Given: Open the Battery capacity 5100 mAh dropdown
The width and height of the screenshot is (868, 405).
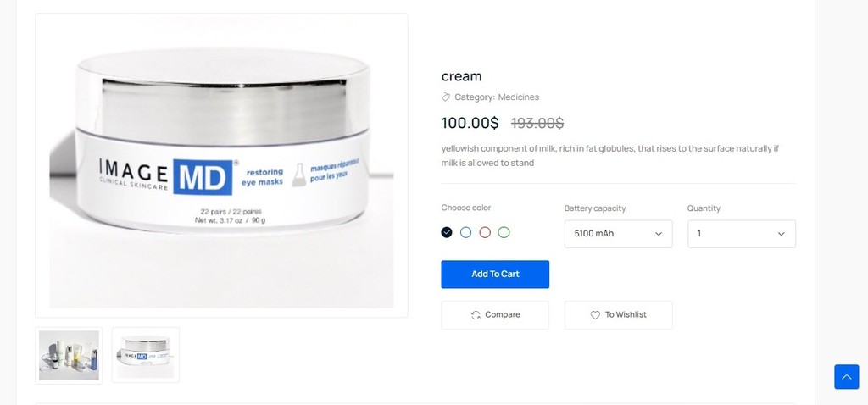Looking at the screenshot, I should click(x=618, y=234).
